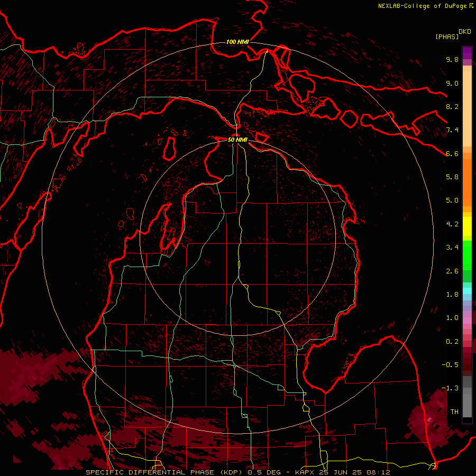Select the 1.8 scale value

(x=452, y=295)
